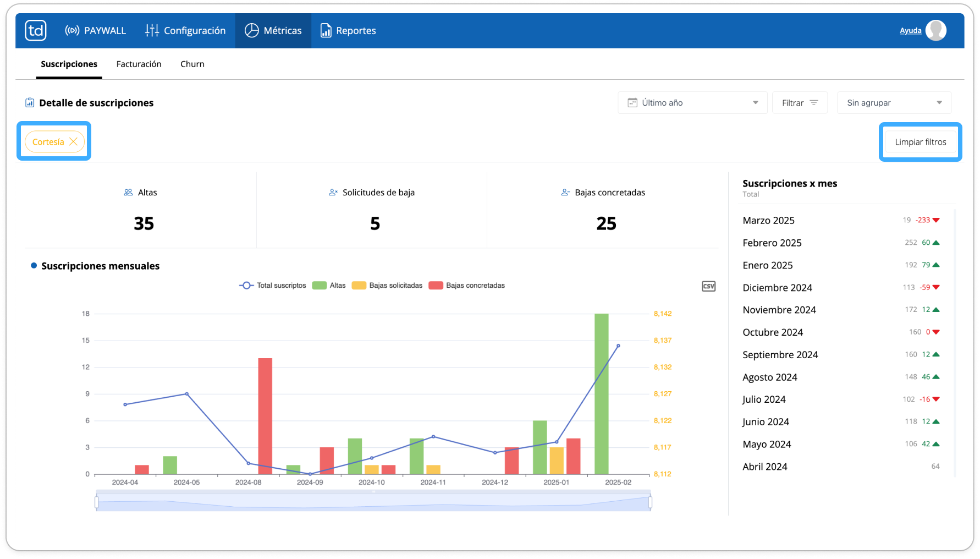Click Limpiar filtros button
980x559 pixels.
tap(921, 142)
